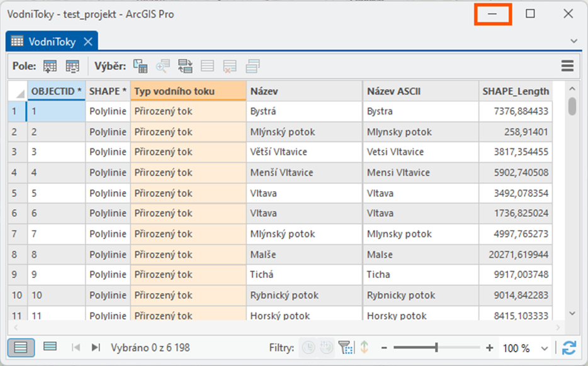Image resolution: width=588 pixels, height=366 pixels.
Task: Click the table icon on VodniToky tab
Action: coord(17,42)
